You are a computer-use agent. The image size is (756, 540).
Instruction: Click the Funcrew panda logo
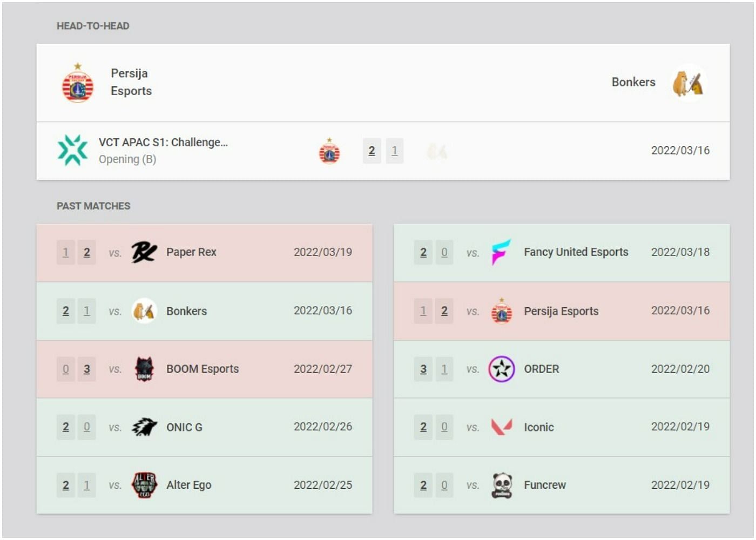(x=502, y=485)
